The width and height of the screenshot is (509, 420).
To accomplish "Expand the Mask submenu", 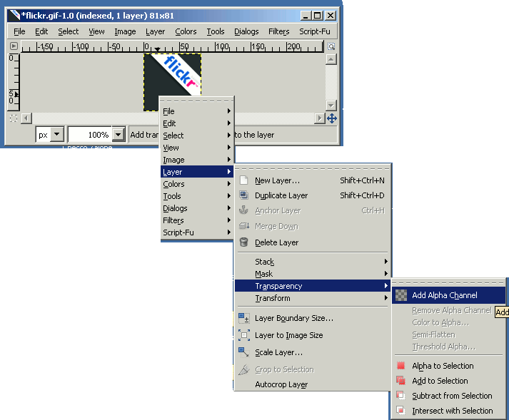I will click(x=312, y=274).
